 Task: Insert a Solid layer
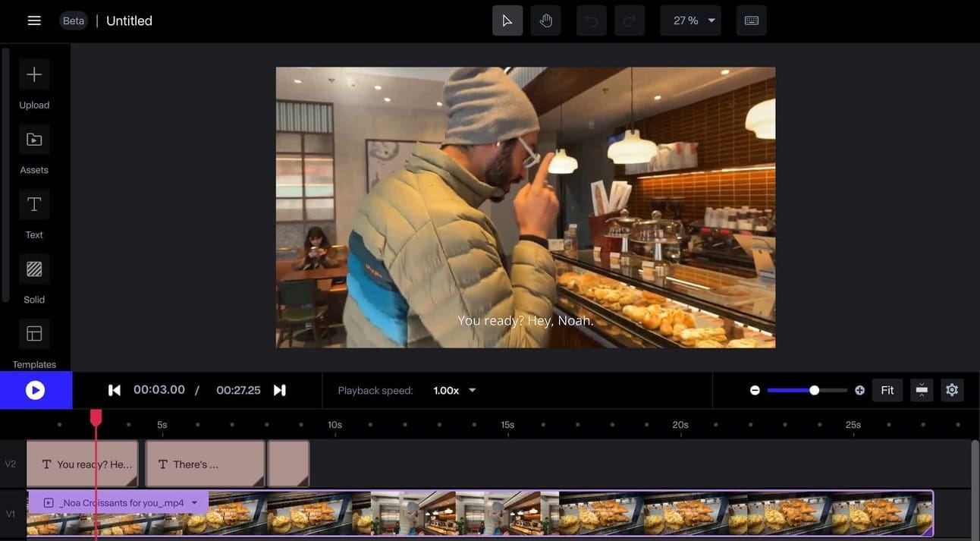tap(34, 269)
